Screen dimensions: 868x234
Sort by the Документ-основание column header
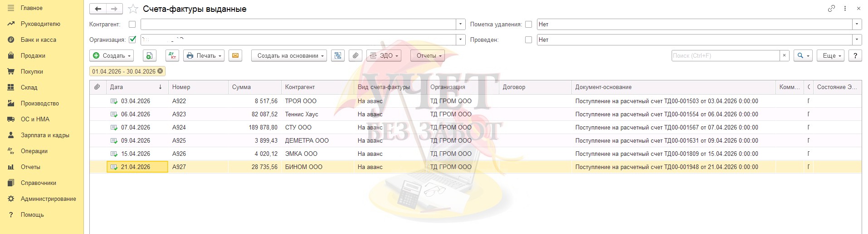tap(673, 87)
